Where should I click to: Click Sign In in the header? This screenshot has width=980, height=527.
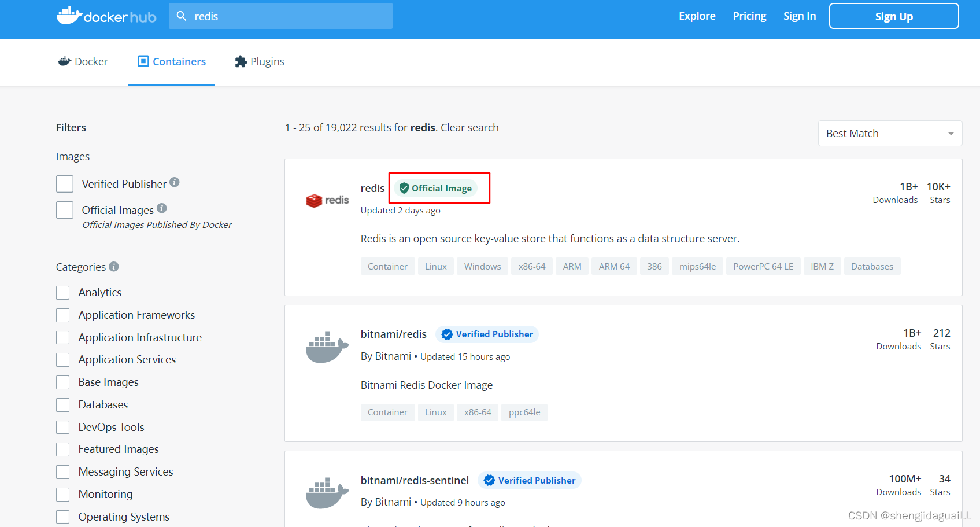pos(800,16)
